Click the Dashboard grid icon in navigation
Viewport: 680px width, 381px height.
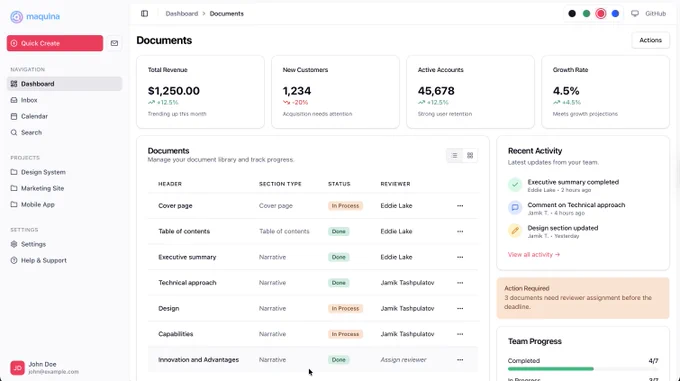pyautogui.click(x=14, y=84)
